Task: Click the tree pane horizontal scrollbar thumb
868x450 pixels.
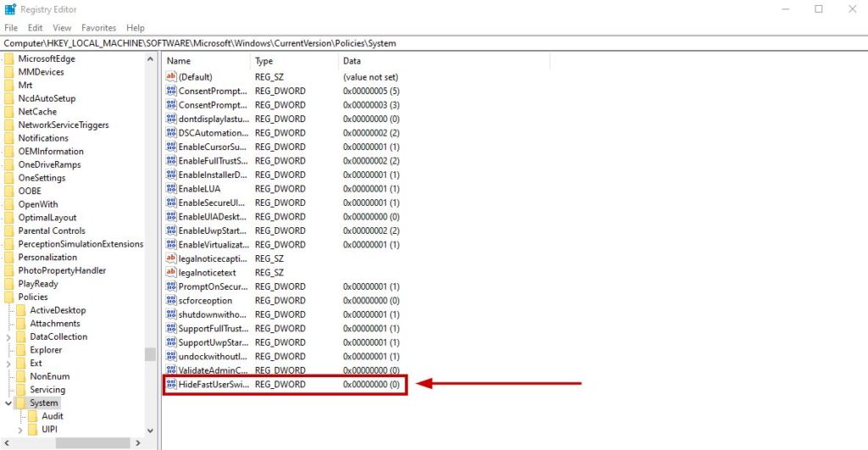Action: (x=93, y=443)
